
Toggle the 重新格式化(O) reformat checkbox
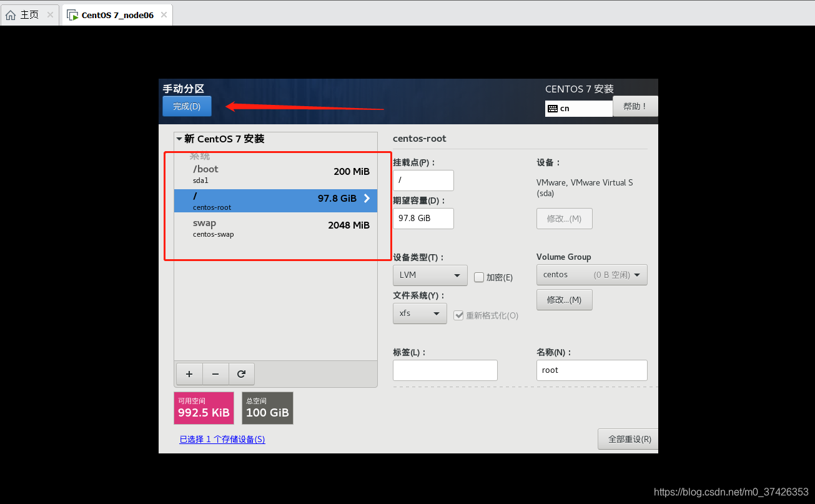pos(458,315)
